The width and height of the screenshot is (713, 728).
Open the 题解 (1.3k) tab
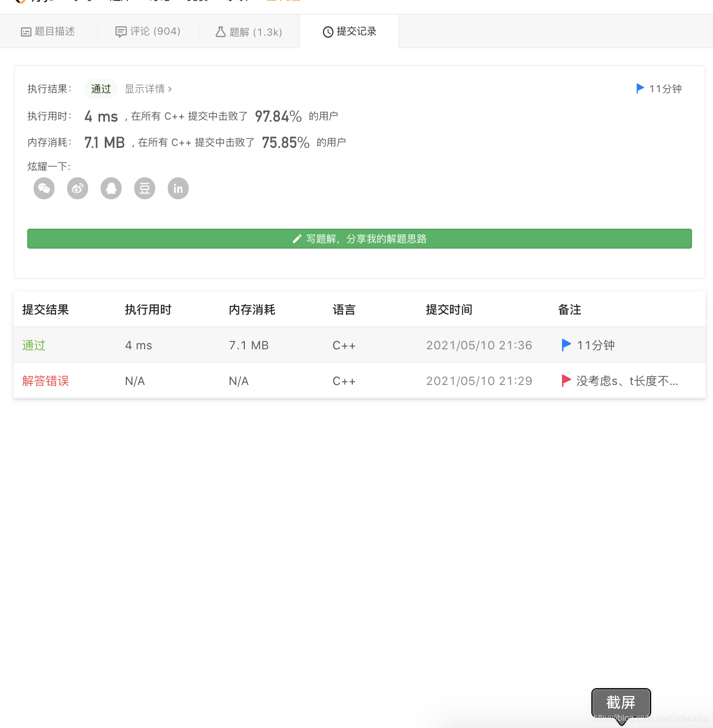[x=249, y=31]
